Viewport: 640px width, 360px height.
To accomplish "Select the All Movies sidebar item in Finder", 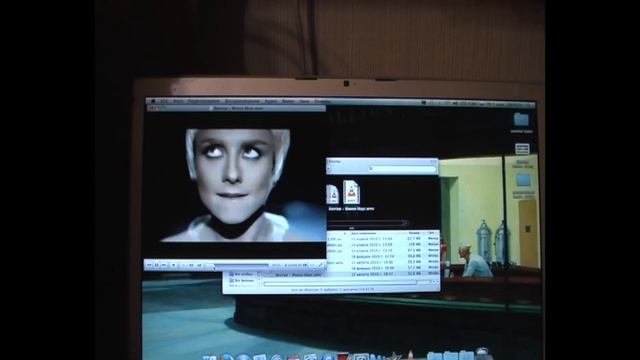I will point(242,280).
